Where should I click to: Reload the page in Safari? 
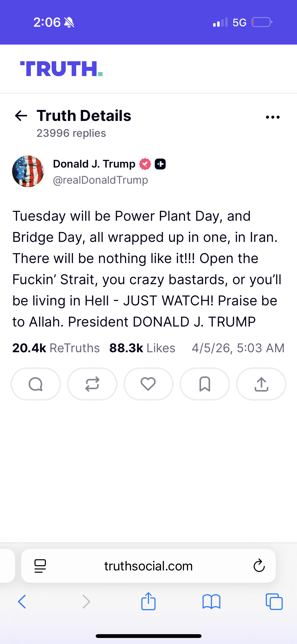(x=259, y=566)
